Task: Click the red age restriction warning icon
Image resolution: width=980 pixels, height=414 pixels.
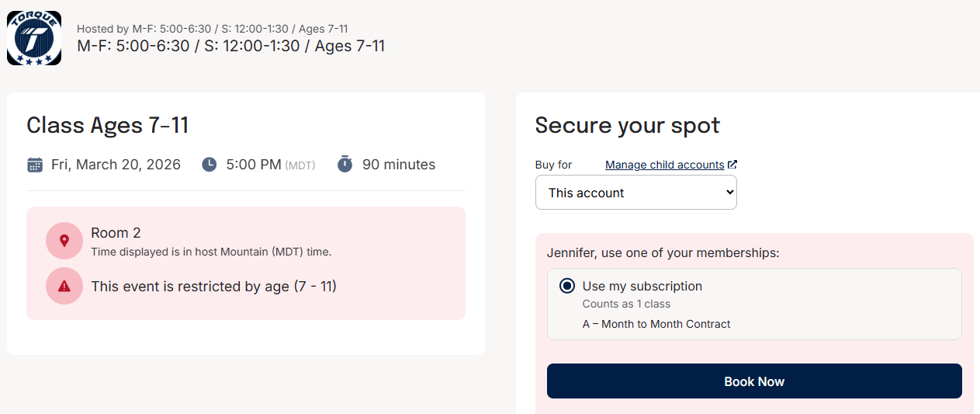Action: 64,286
